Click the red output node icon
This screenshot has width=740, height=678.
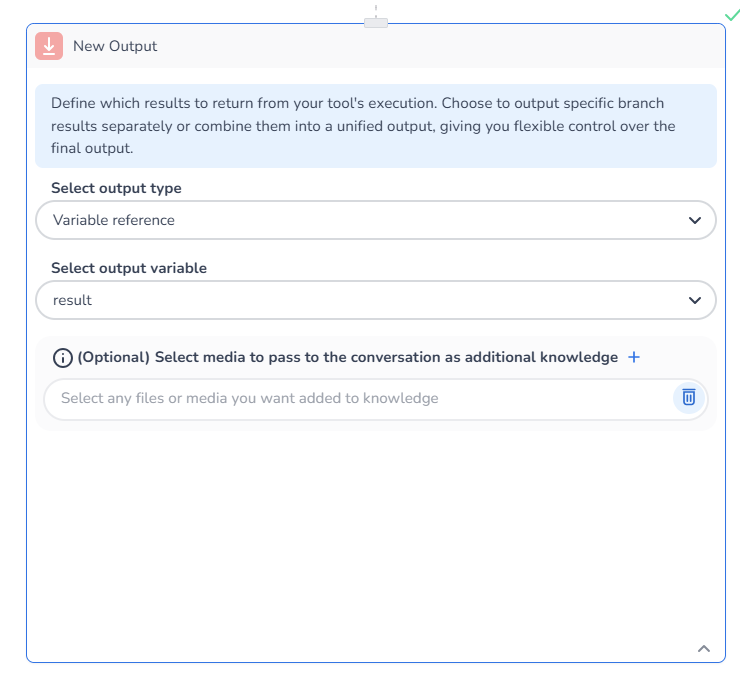49,46
